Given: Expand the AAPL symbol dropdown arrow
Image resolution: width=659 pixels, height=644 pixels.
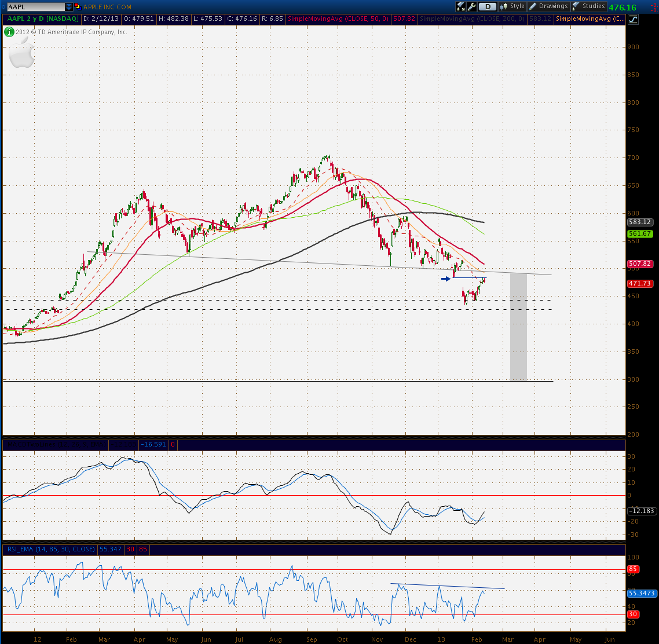Looking at the screenshot, I should 68,7.
